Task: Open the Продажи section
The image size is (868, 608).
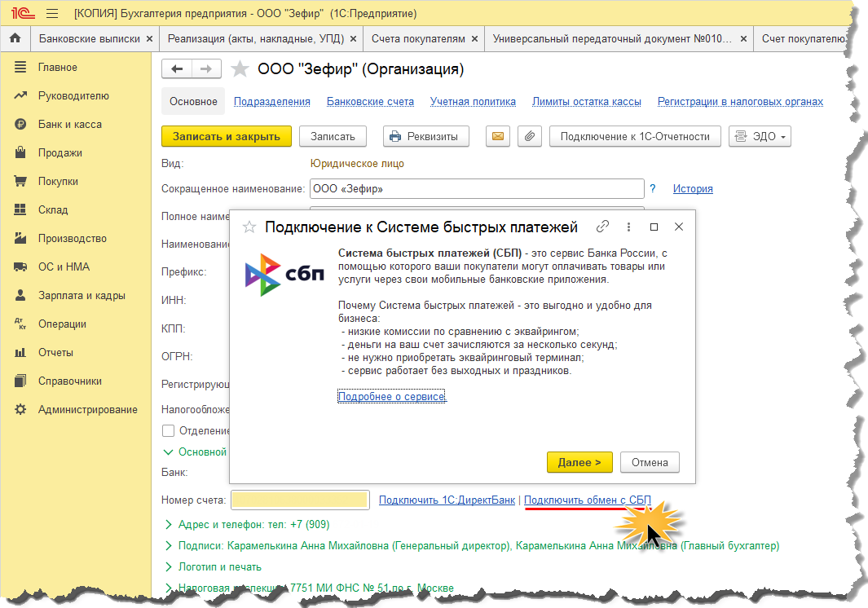Action: [59, 153]
